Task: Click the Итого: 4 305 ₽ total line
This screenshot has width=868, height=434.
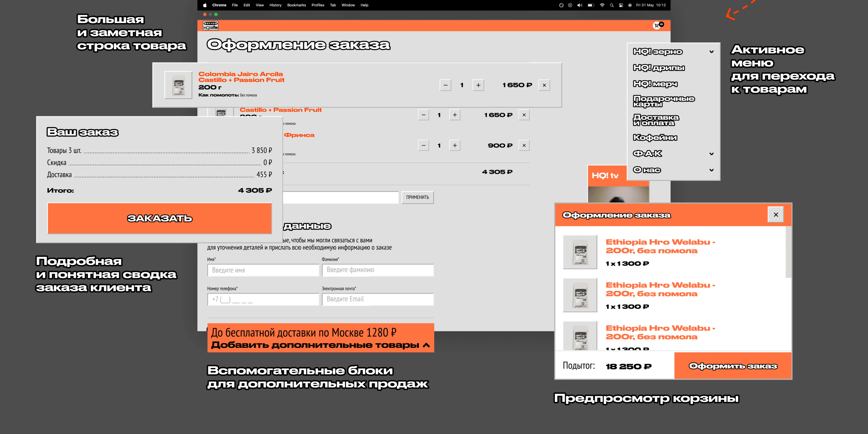Action: click(159, 190)
